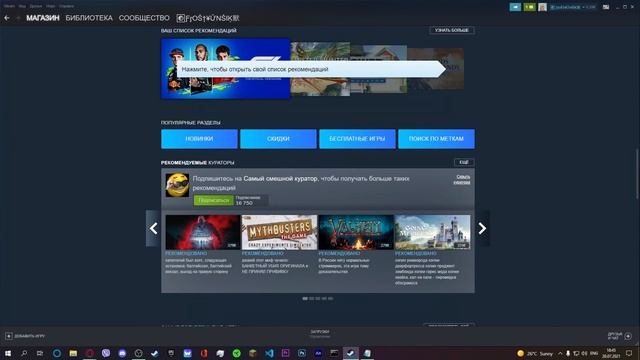
Task: Click the hide curator link at right
Action: pos(462,180)
